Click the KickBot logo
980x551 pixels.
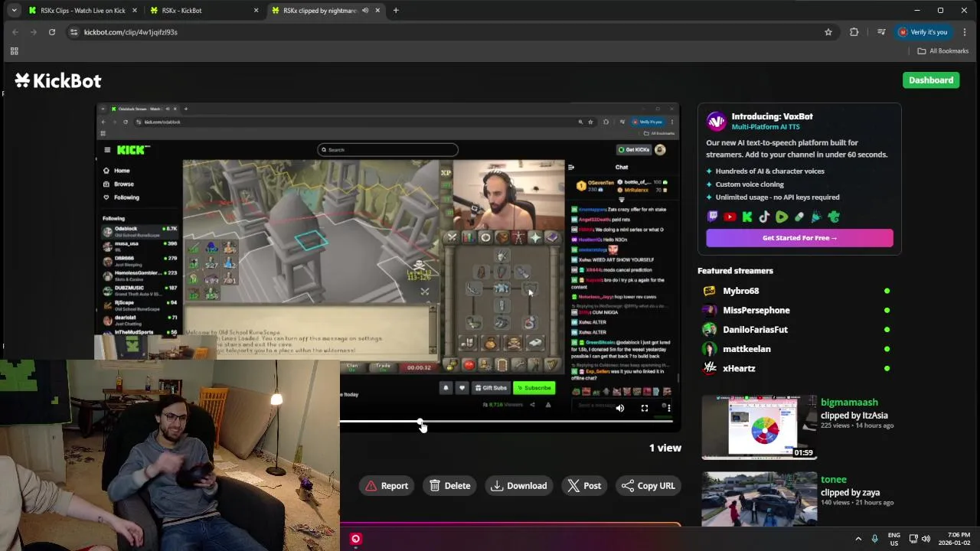[x=58, y=80]
